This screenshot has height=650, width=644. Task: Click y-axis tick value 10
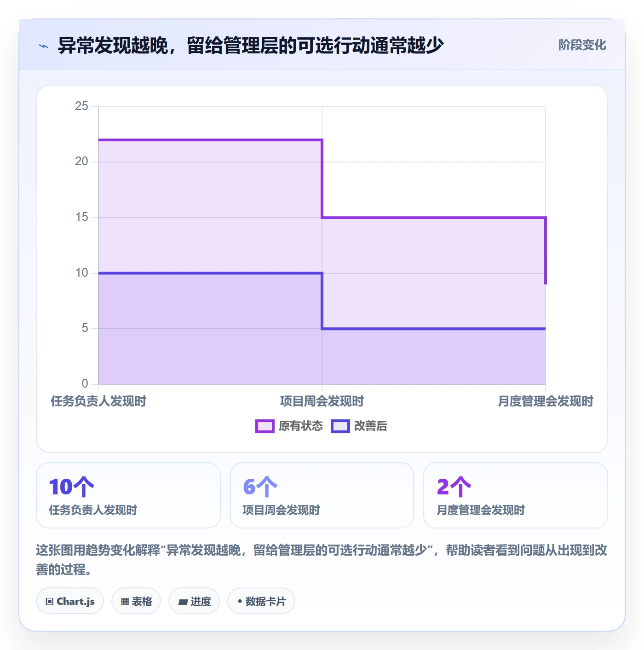(81, 273)
